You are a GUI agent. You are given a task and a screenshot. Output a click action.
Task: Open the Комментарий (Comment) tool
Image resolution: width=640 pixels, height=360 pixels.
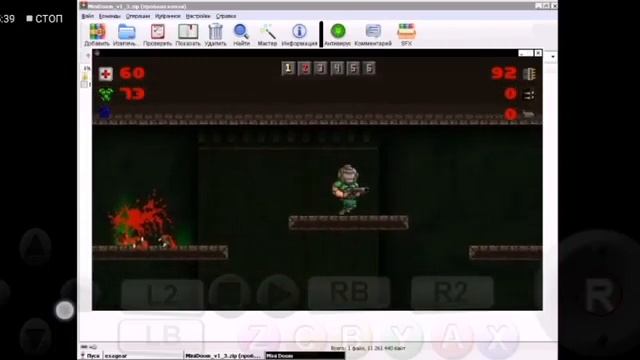click(373, 34)
